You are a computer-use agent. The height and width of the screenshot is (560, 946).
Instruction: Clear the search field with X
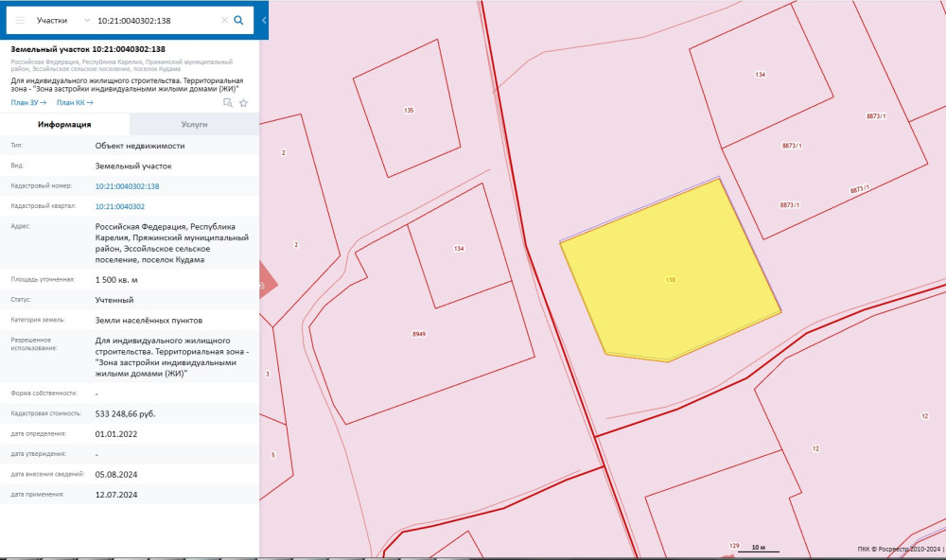click(x=224, y=20)
